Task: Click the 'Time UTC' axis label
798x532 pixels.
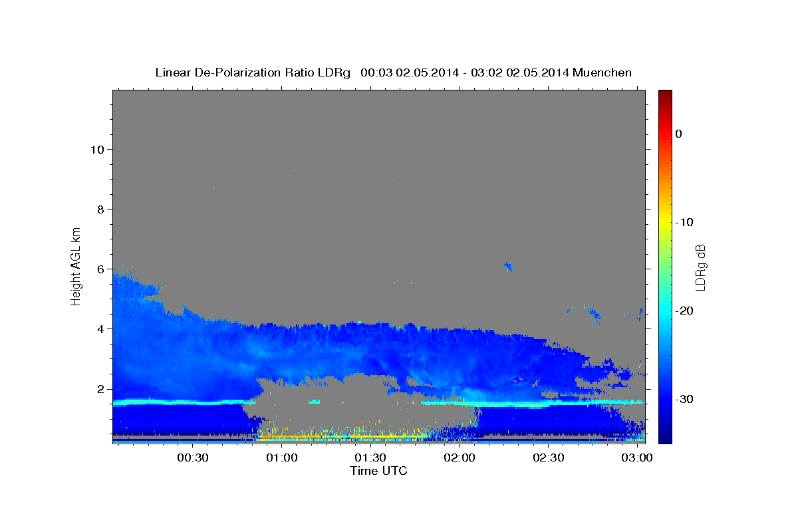Action: click(x=378, y=471)
